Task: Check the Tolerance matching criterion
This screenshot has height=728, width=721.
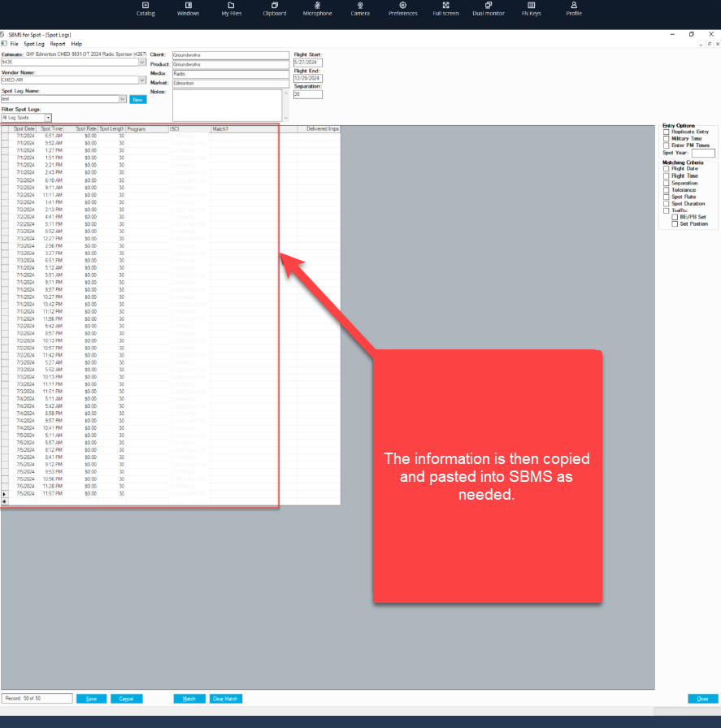Action: [x=667, y=190]
